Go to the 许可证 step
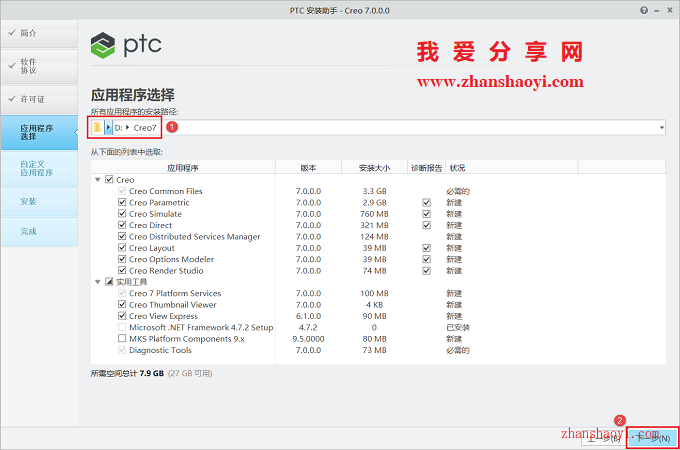This screenshot has height=450, width=680. coord(39,99)
